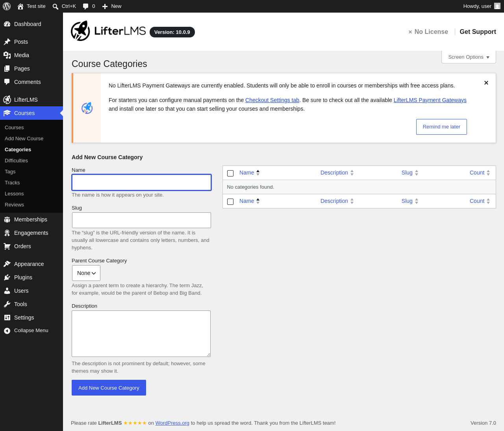Click the Pages icon in sidebar
Image resolution: width=504 pixels, height=431 pixels.
pyautogui.click(x=7, y=69)
